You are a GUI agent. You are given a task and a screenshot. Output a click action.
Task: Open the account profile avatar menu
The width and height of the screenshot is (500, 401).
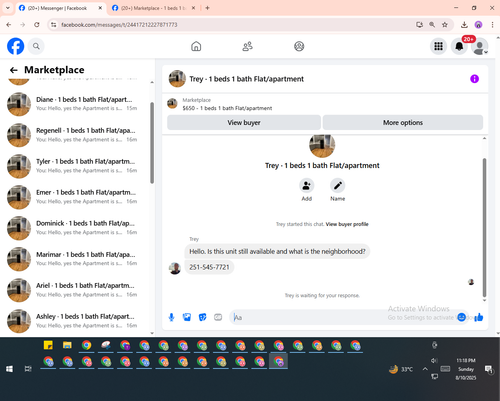480,46
